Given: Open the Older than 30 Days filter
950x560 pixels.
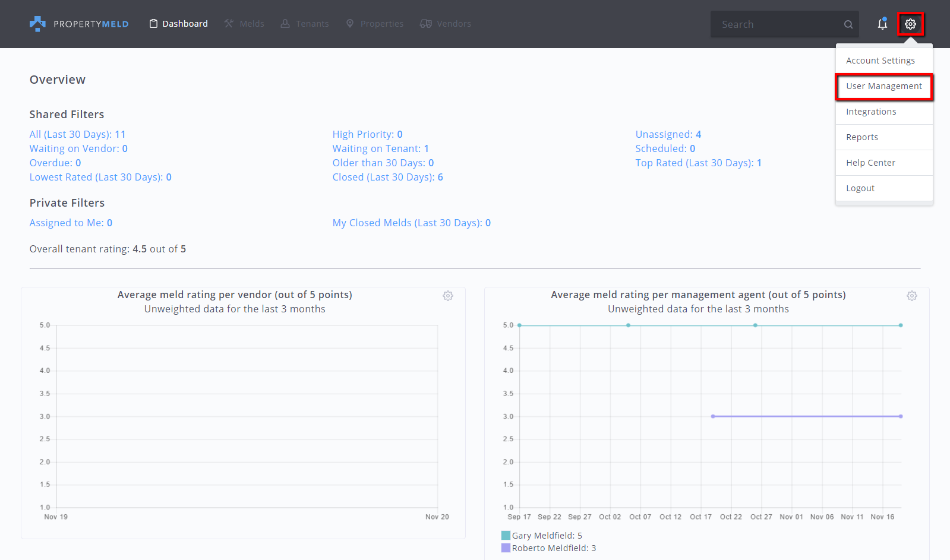Looking at the screenshot, I should (x=383, y=163).
